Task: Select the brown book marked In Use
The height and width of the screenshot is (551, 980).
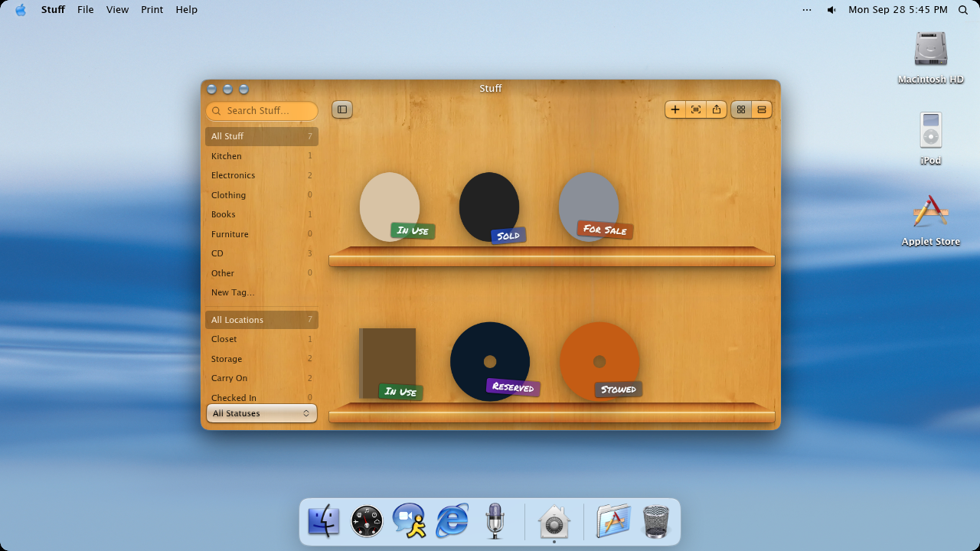Action: click(x=388, y=364)
